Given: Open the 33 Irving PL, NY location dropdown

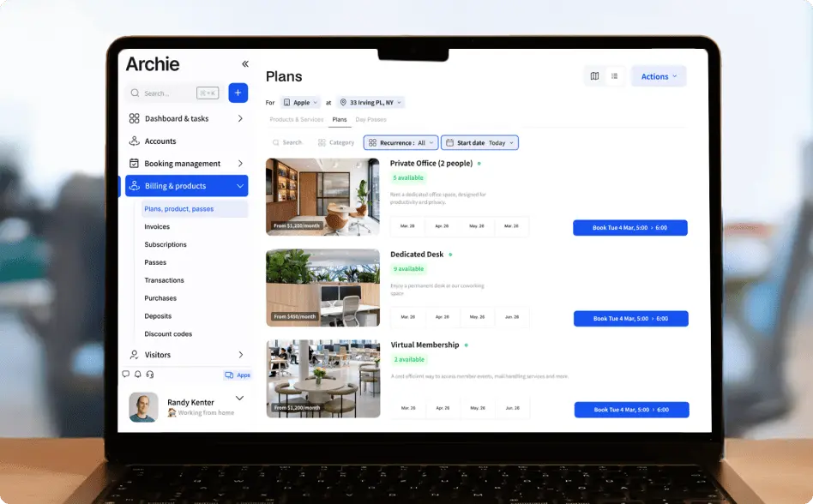Looking at the screenshot, I should [x=370, y=103].
